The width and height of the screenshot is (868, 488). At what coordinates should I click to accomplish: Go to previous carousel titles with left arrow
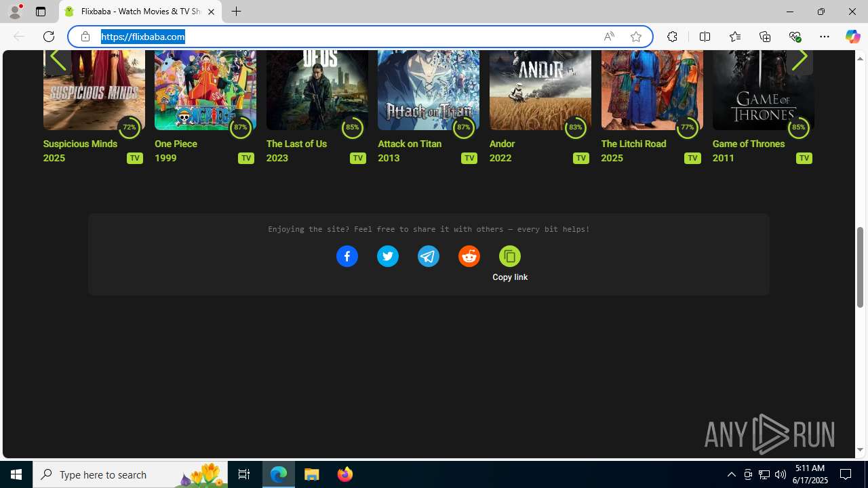[x=58, y=59]
